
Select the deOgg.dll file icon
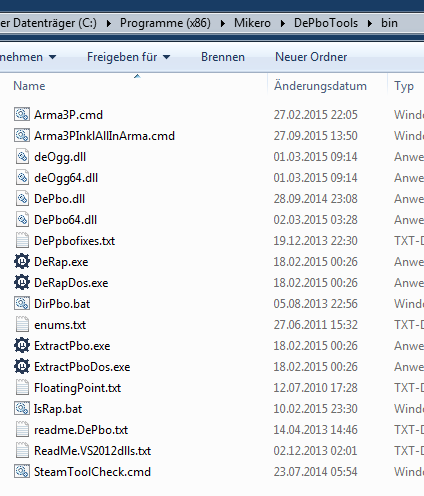coord(22,157)
